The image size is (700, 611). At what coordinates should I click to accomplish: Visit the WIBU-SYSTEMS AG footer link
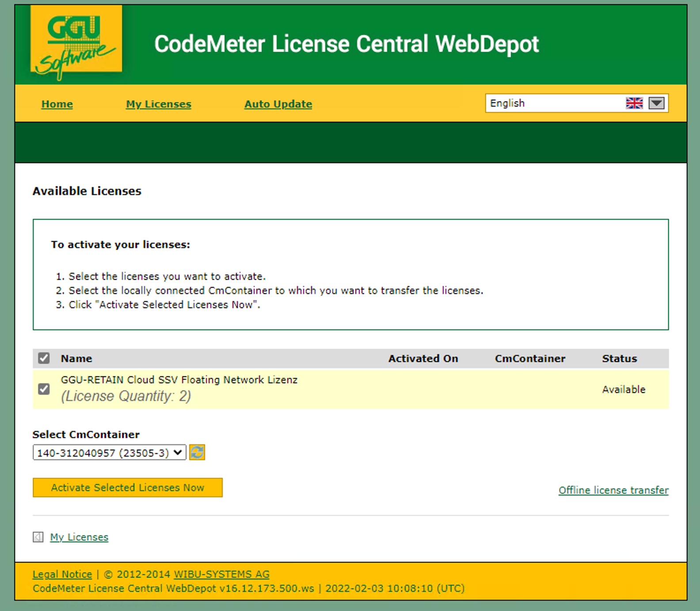click(x=221, y=574)
